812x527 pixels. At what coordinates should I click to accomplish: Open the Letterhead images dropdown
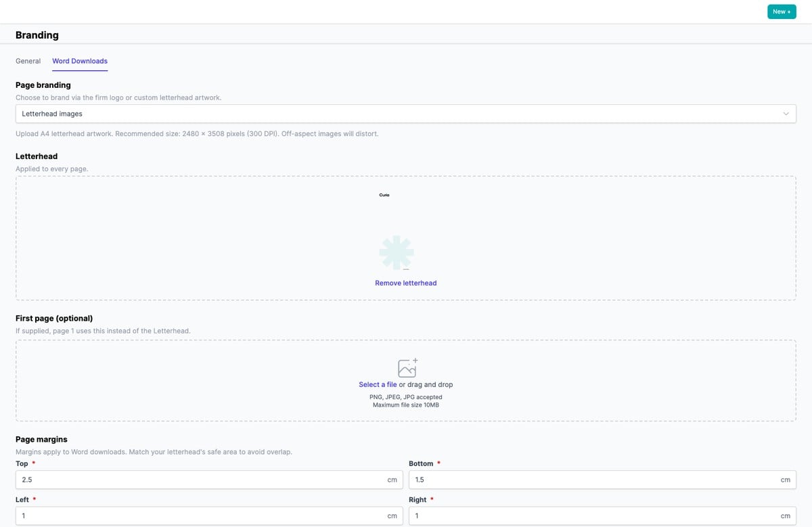pos(405,114)
